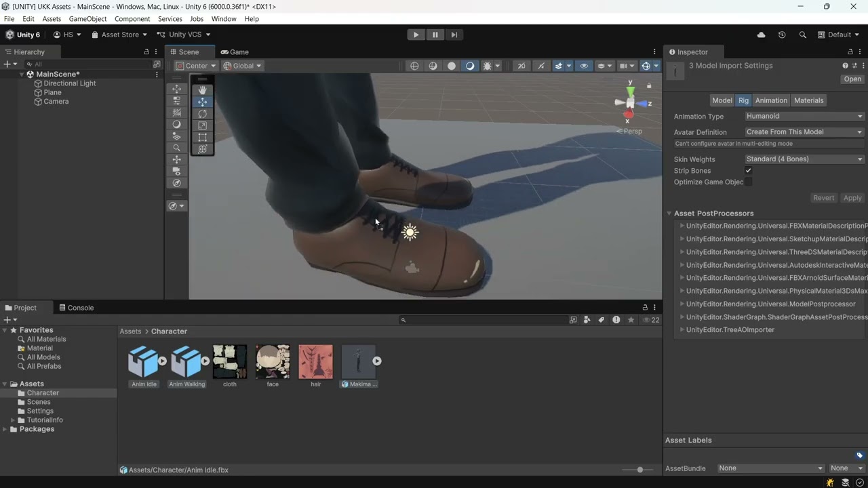Open the GameObject menu
The width and height of the screenshot is (868, 488).
(x=87, y=19)
